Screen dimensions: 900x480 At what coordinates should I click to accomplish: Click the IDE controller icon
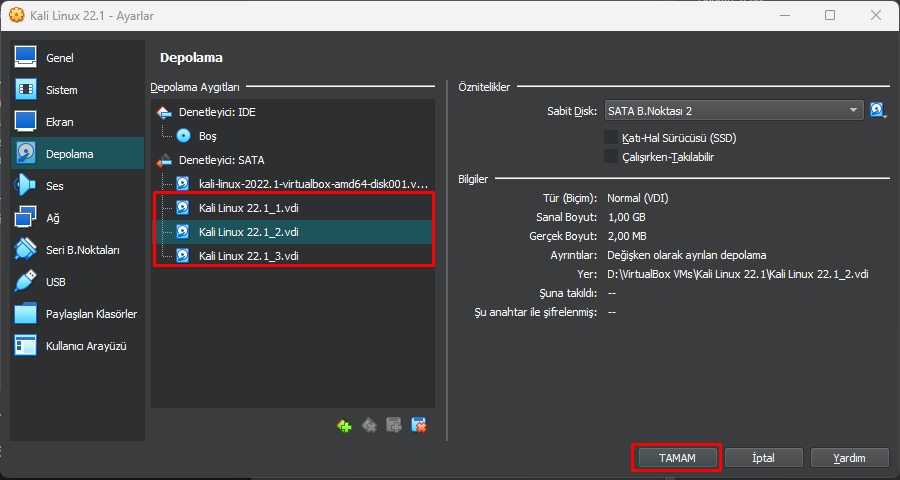point(164,112)
